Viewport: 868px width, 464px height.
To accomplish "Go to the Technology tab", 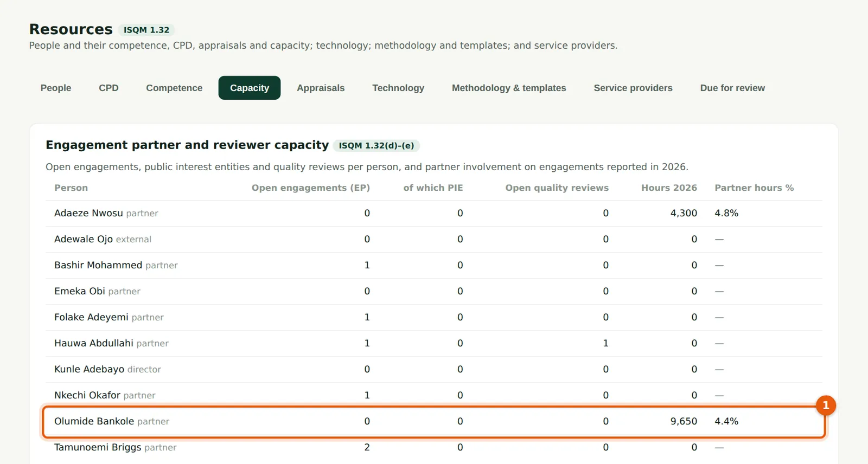I will click(398, 88).
